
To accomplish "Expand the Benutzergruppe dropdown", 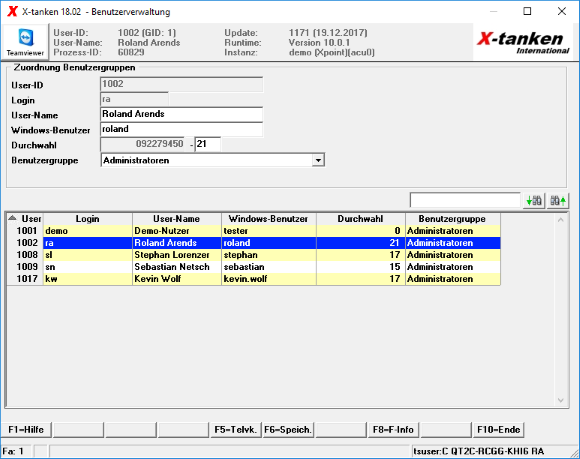I will click(x=318, y=161).
